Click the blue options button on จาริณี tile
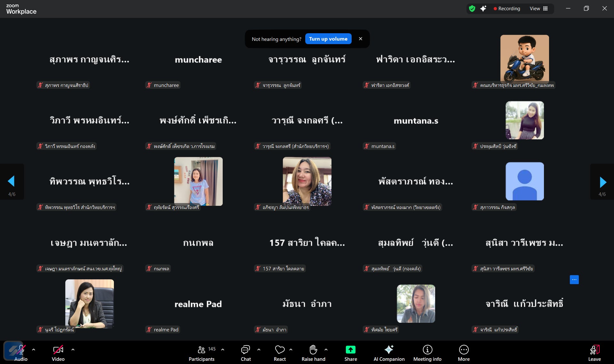 point(574,280)
